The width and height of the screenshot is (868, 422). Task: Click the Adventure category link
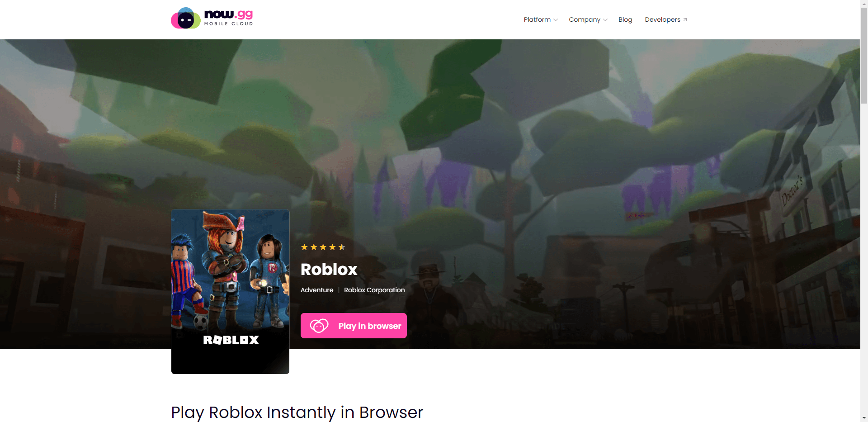(x=317, y=290)
